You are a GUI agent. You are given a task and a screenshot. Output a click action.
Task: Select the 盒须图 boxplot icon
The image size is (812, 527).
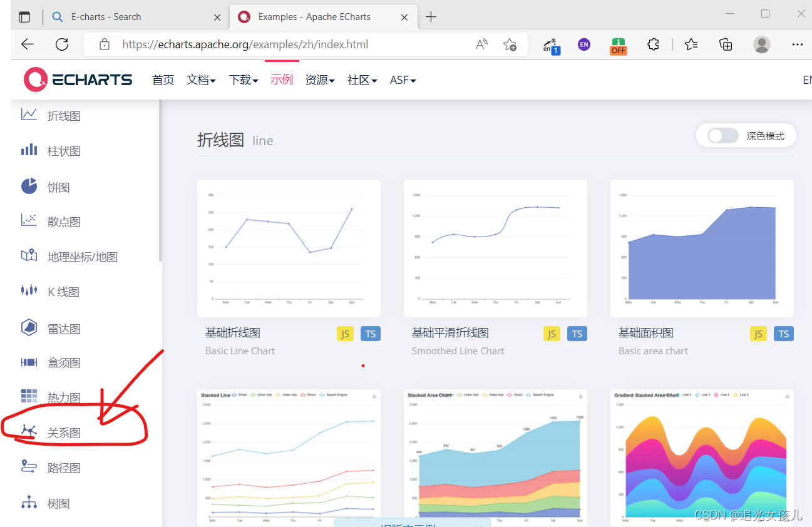pos(29,362)
